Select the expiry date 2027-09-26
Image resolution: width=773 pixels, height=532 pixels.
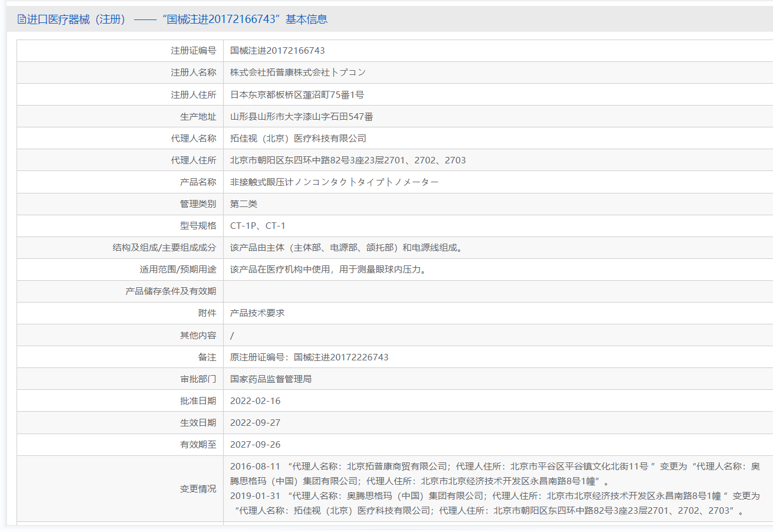pos(256,444)
